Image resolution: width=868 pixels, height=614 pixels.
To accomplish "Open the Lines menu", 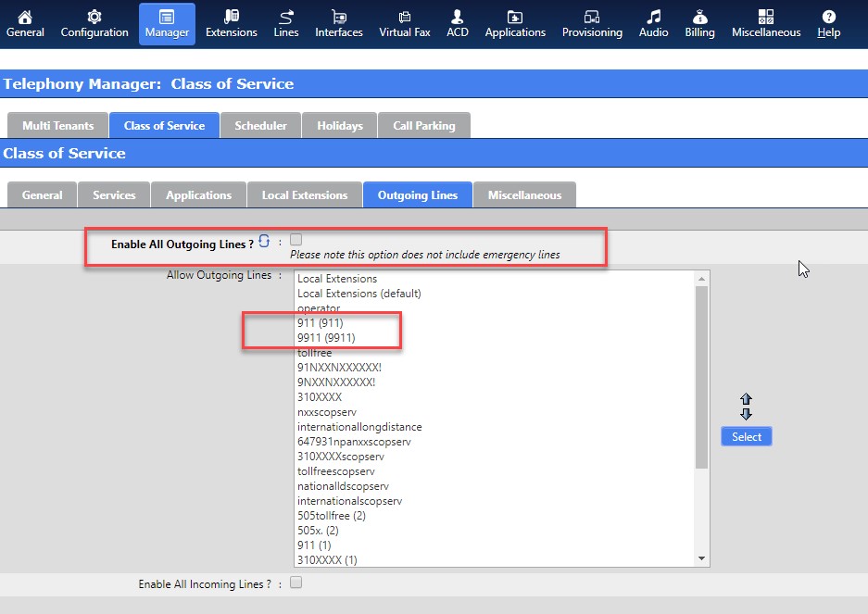I will 286,24.
